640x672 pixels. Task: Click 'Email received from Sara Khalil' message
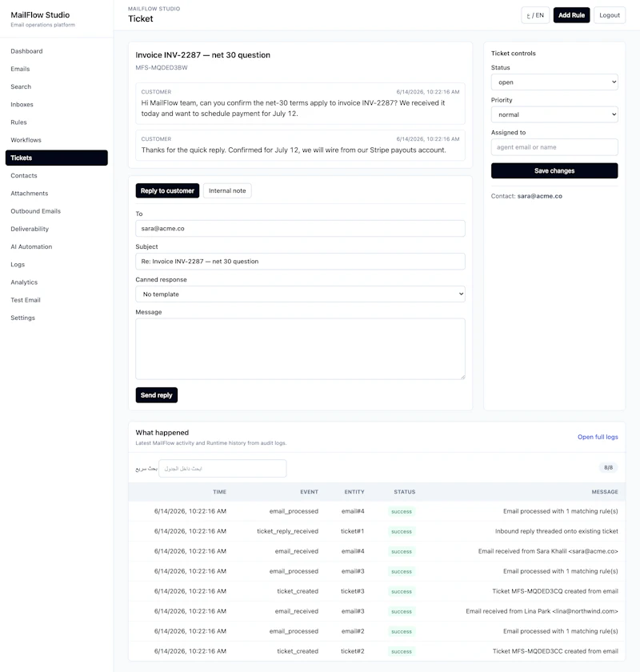(548, 551)
